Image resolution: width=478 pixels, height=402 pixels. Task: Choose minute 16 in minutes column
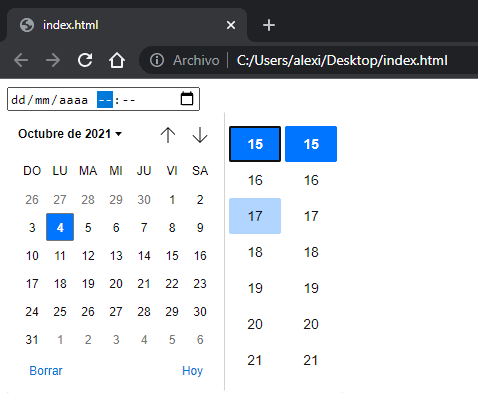pos(311,180)
